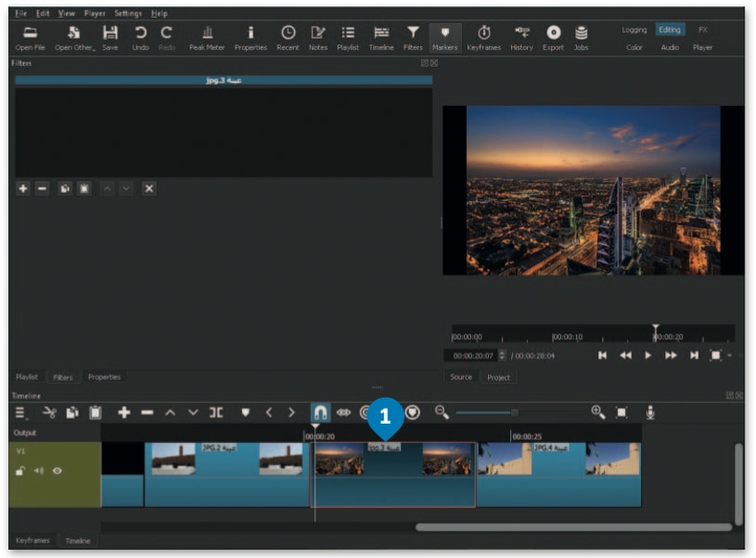This screenshot has height=558, width=756.
Task: Open the Jobs panel
Action: (x=581, y=38)
